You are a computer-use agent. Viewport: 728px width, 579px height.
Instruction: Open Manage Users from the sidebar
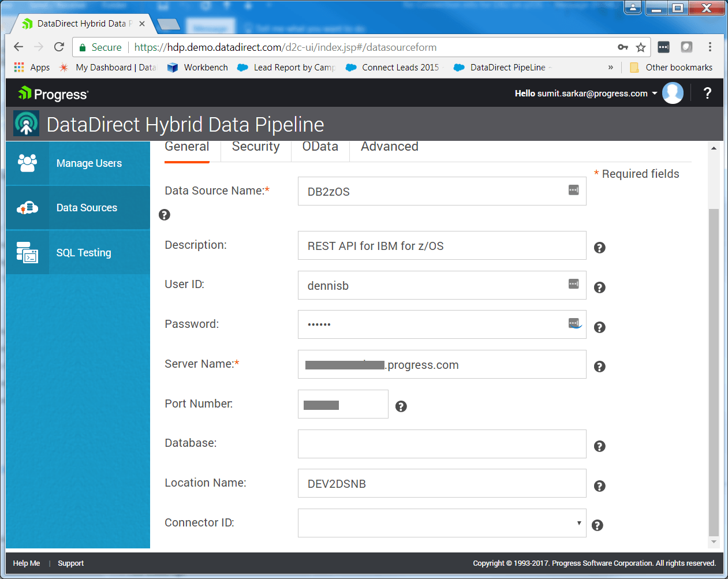[x=88, y=163]
